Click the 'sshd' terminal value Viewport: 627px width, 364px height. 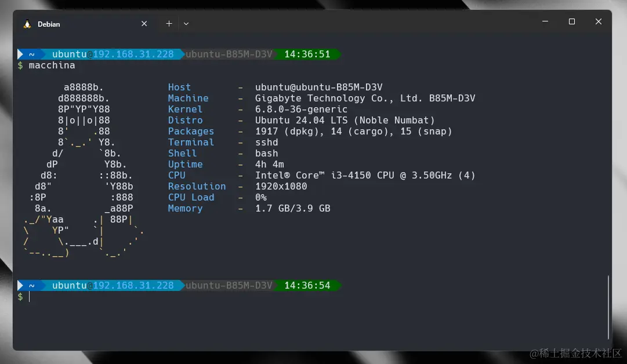coord(266,142)
